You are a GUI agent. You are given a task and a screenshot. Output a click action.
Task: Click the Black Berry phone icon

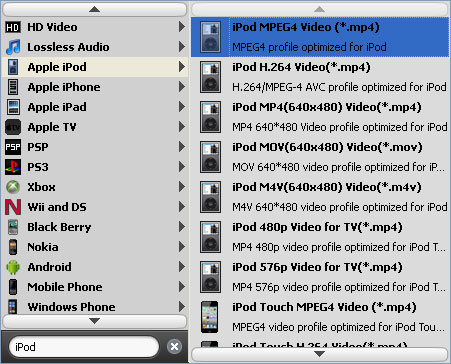pos(13,227)
